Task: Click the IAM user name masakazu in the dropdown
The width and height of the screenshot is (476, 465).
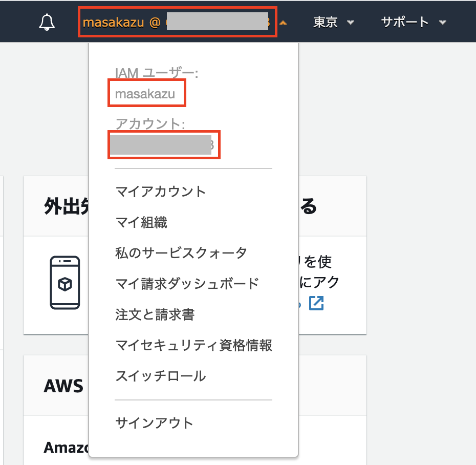Action: [145, 94]
